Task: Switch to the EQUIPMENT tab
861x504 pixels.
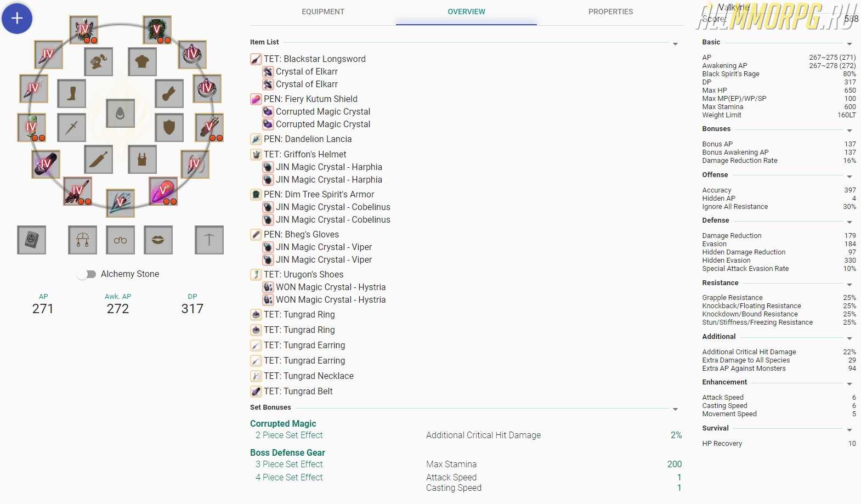Action: 323,12
